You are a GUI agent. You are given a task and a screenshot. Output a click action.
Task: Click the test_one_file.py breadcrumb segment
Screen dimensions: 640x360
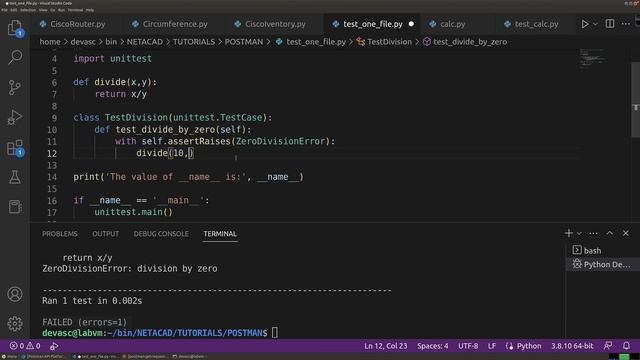[x=311, y=42]
